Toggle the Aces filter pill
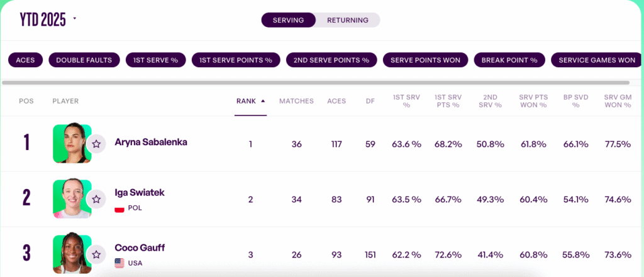The image size is (644, 277). pyautogui.click(x=25, y=60)
